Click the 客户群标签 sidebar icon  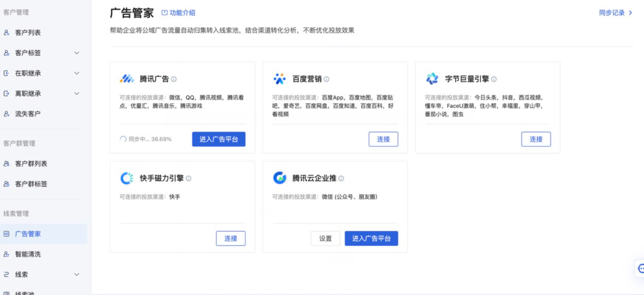pos(6,184)
